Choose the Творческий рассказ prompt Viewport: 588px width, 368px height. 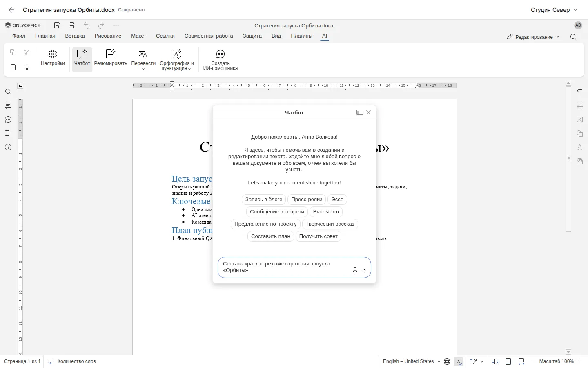pyautogui.click(x=330, y=224)
